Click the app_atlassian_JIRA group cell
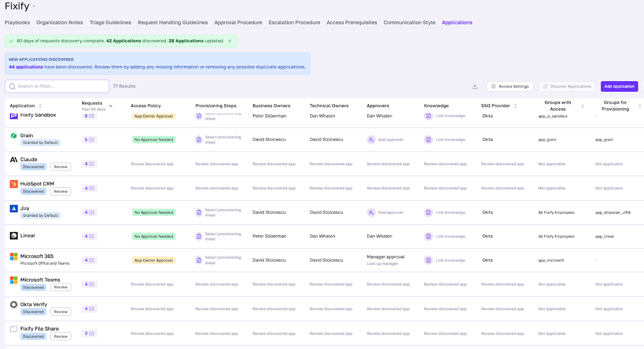644x349 pixels. point(613,213)
